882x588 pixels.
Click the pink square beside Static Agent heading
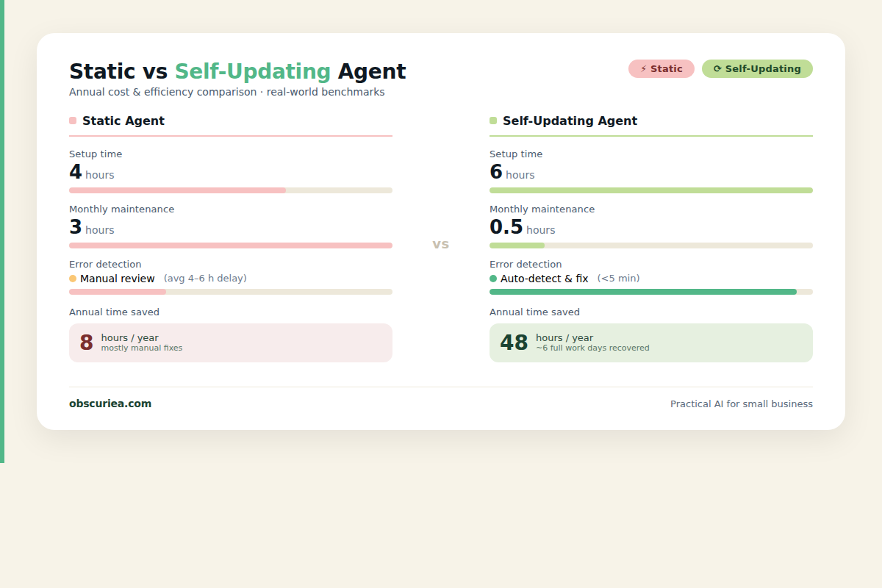point(73,121)
